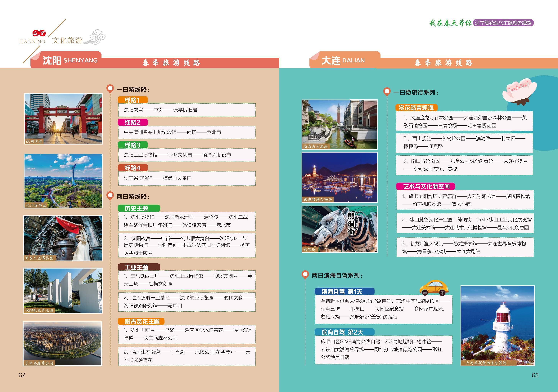
Task: Click flower route 2 starting 蒲河生态廊道
Action: (187, 356)
